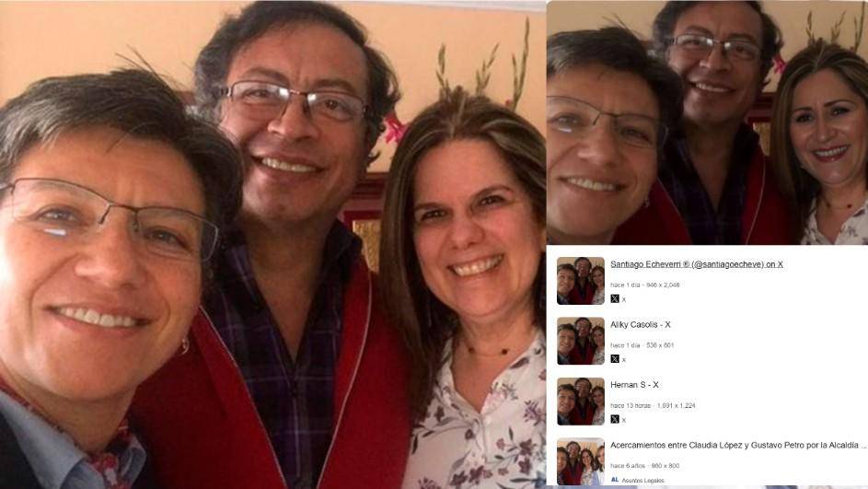Select thumbnail beside Aliky Casolis result
Image resolution: width=868 pixels, height=489 pixels.
click(x=580, y=341)
